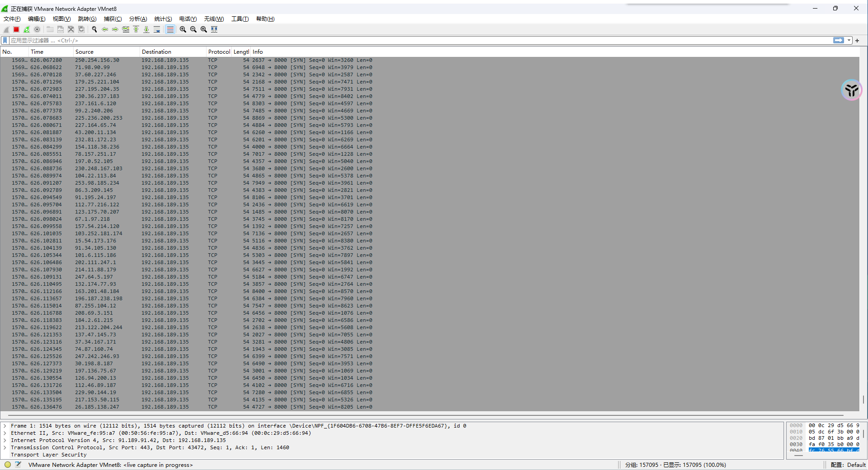868x470 pixels.
Task: Open the 分析(A) menu
Action: (138, 19)
